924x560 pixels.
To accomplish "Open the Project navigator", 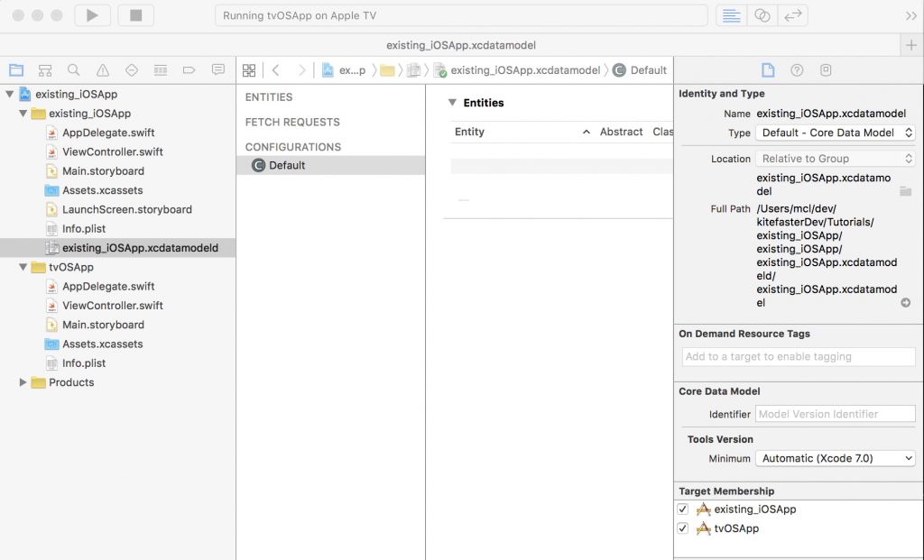I will click(x=16, y=70).
